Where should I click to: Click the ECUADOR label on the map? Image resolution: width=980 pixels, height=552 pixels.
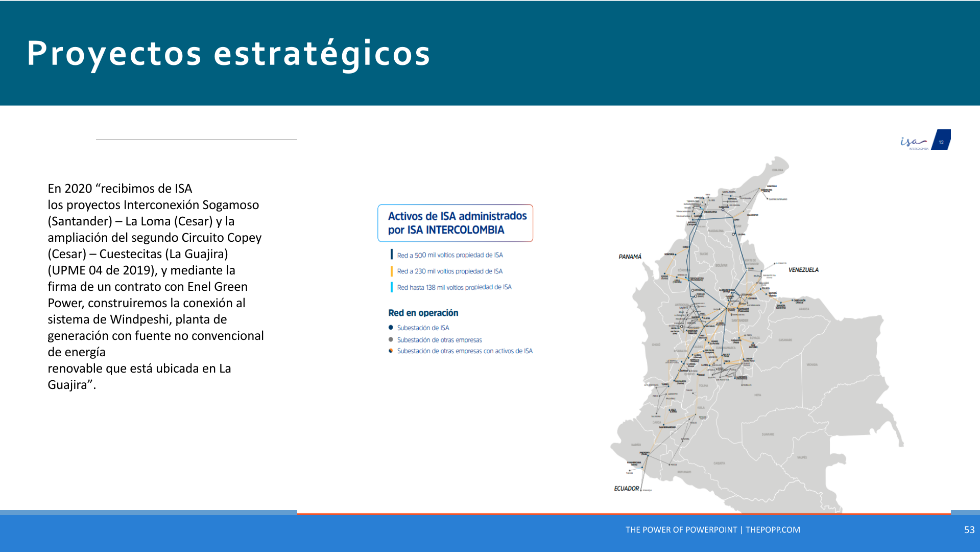(626, 489)
